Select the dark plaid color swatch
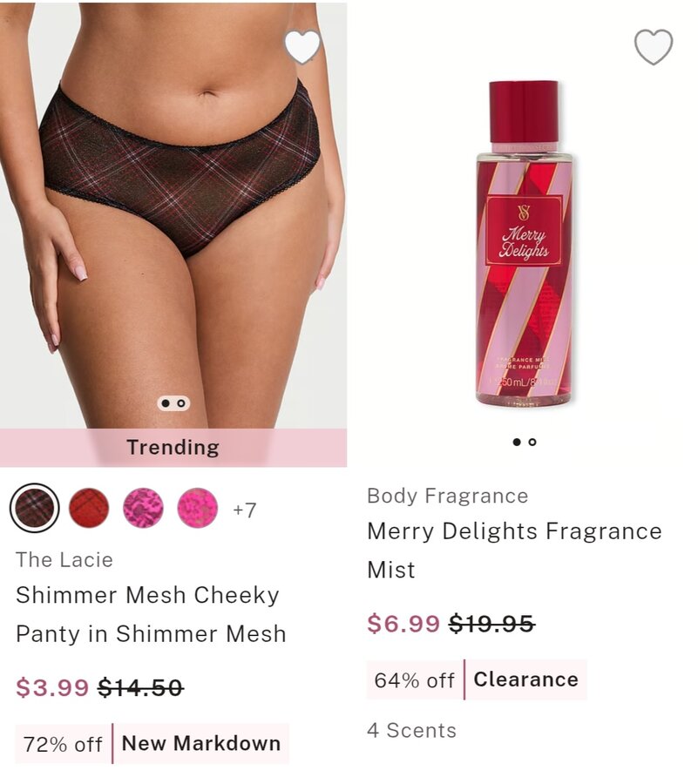698x784 pixels. 35,508
